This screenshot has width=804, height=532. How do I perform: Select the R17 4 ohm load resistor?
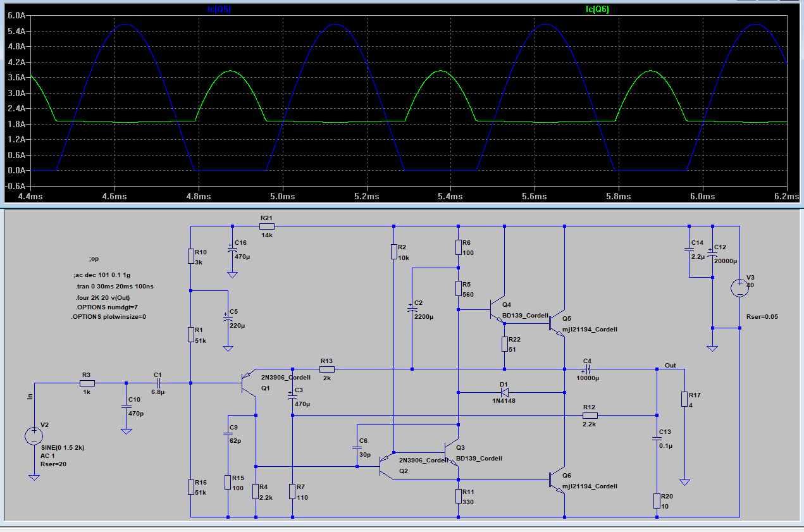[x=684, y=399]
